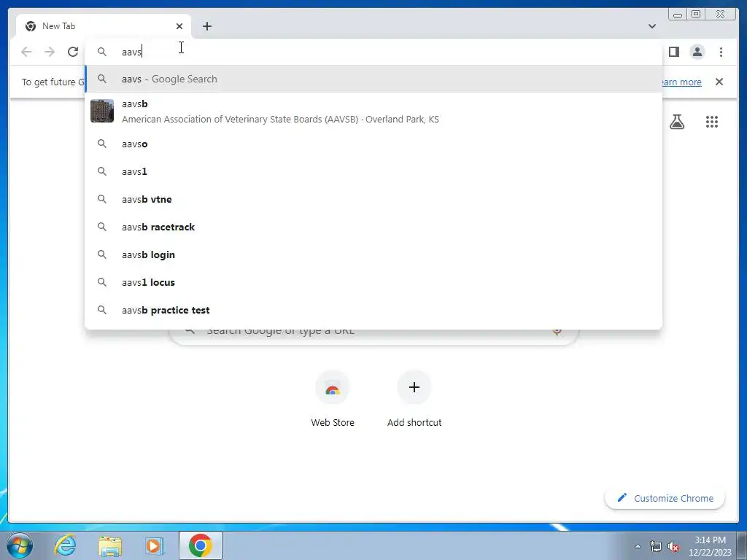Close the New Tab tab
The image size is (747, 560).
coord(179,26)
